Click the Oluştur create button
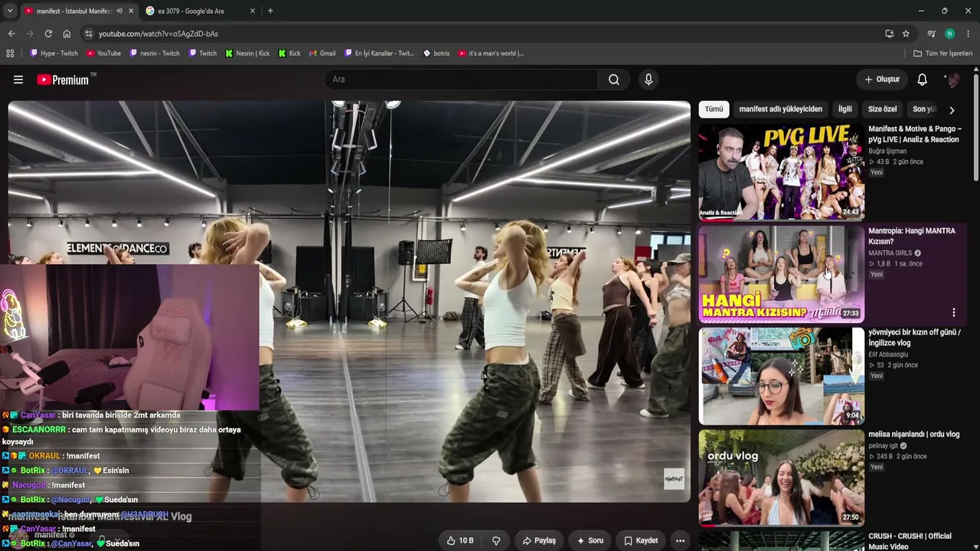980x551 pixels. point(882,80)
